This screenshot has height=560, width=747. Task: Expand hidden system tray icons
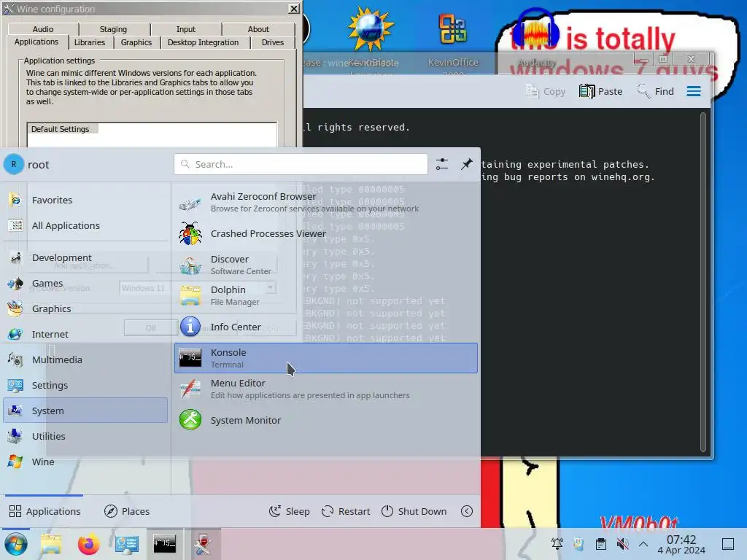pyautogui.click(x=643, y=544)
